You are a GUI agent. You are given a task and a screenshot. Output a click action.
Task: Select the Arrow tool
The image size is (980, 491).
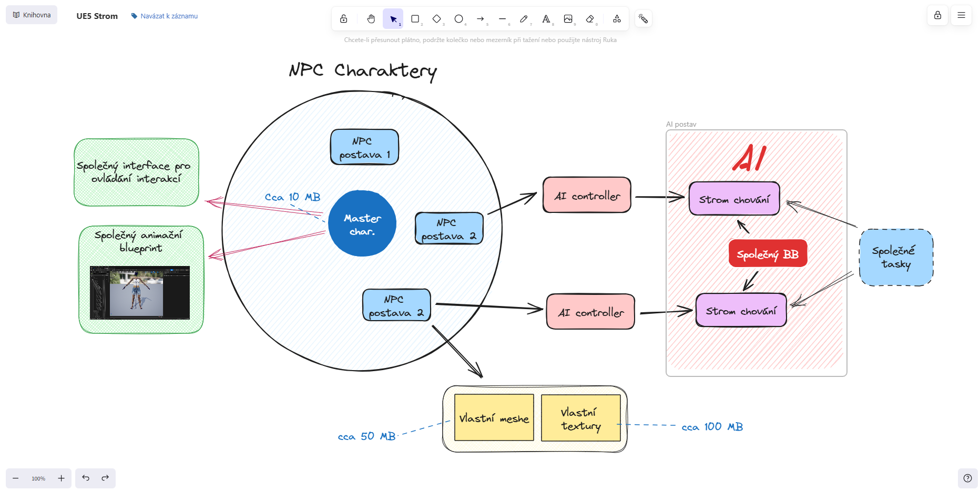[481, 19]
